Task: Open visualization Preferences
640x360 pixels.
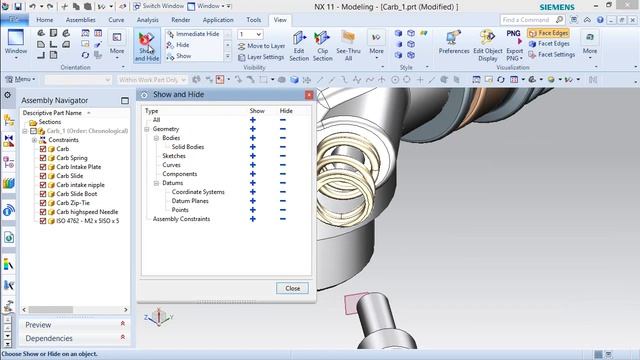Action: pos(454,42)
